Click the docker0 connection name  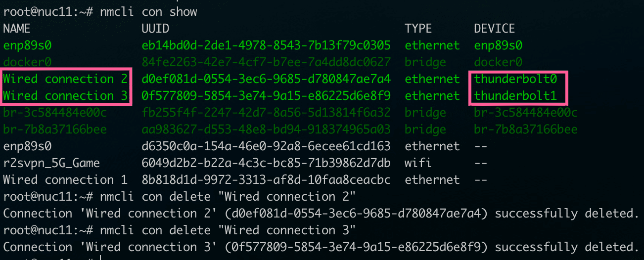(27, 62)
